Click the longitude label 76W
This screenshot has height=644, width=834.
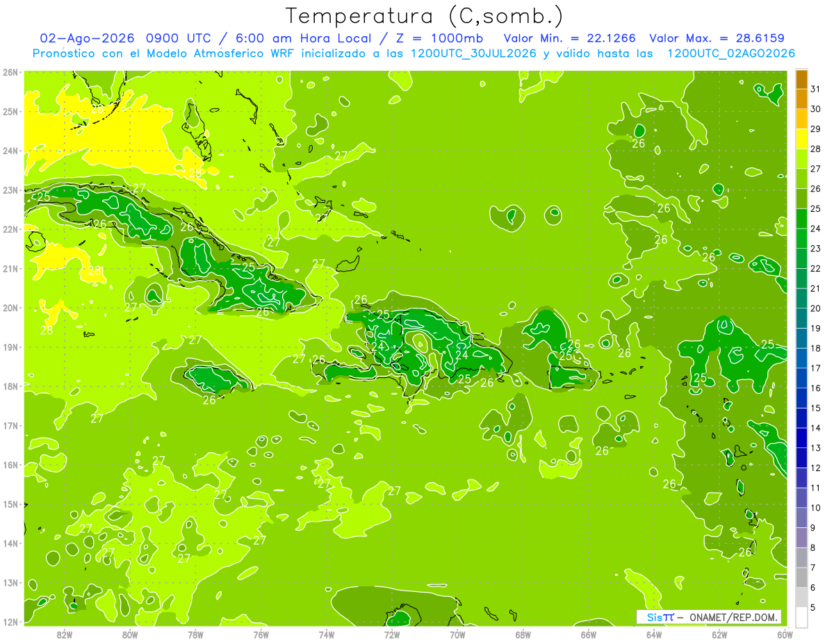click(x=261, y=634)
